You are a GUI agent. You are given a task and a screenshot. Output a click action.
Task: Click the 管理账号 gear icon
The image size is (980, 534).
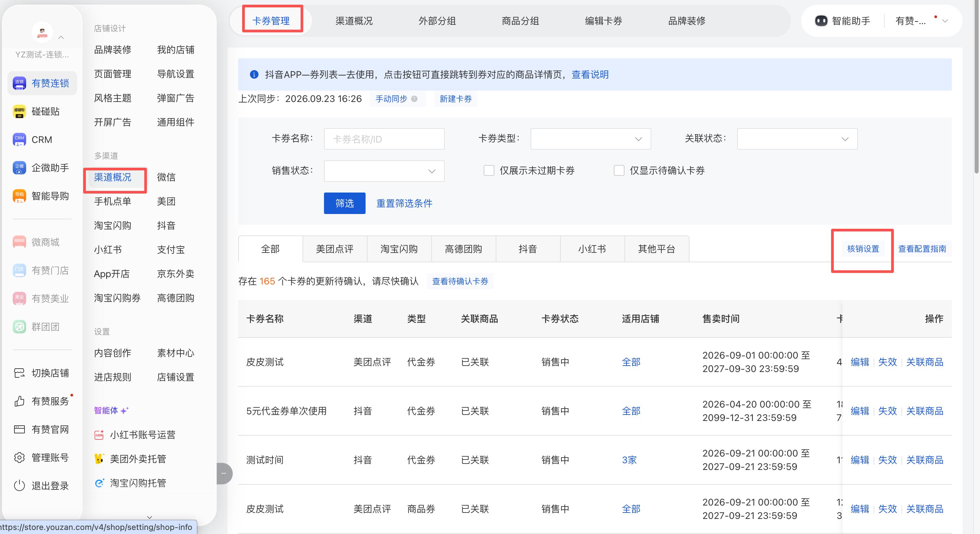coord(19,458)
